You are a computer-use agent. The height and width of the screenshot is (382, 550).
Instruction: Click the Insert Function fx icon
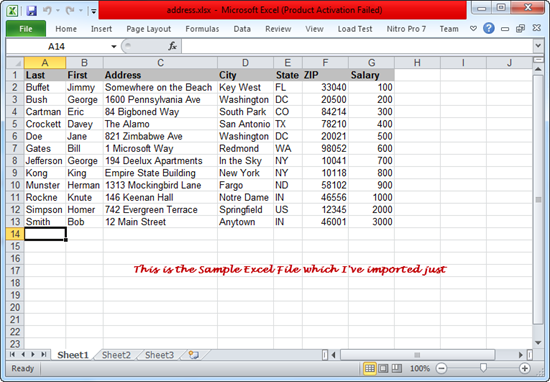[172, 46]
